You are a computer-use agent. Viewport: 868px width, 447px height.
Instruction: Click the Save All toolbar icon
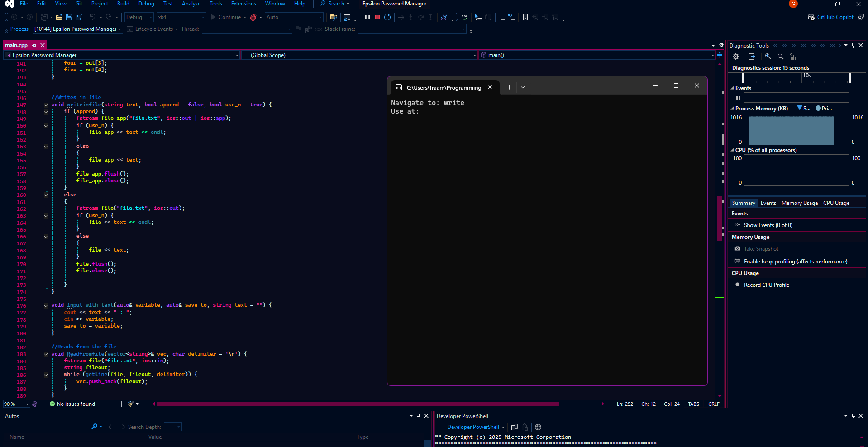(x=79, y=17)
